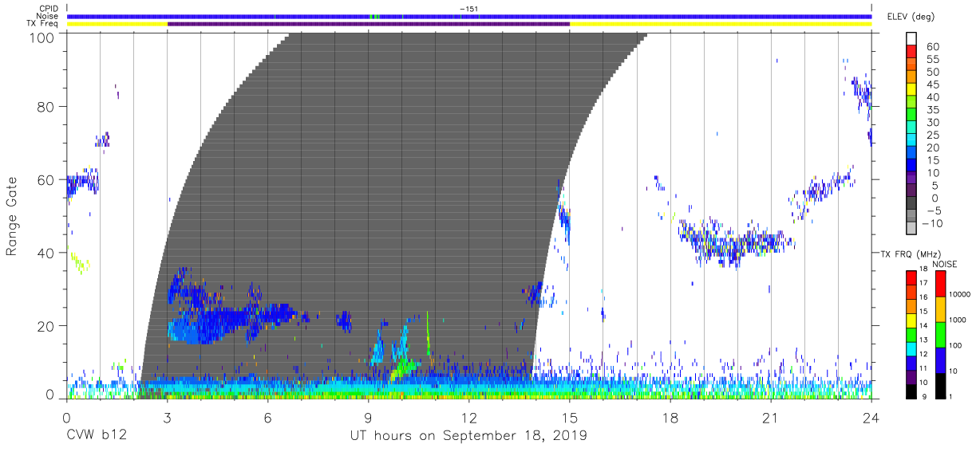Click the dark gray segment of the ELEV color bar
980x452 pixels.
911,203
